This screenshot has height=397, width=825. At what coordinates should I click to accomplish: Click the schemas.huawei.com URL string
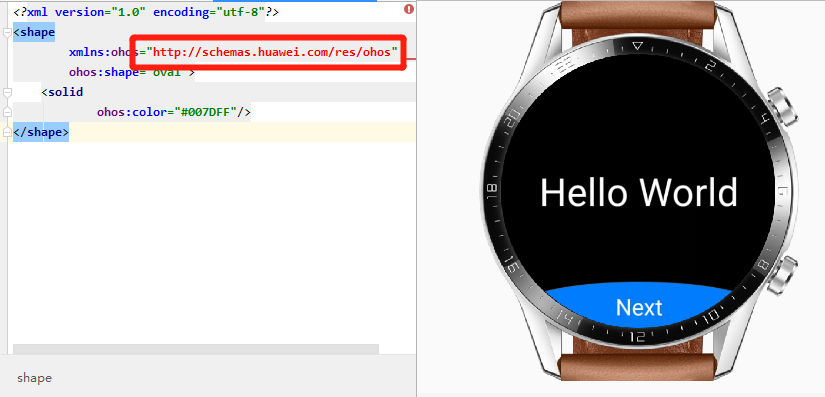272,53
